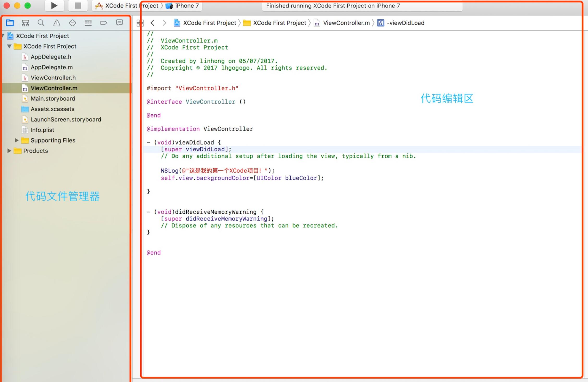This screenshot has height=382, width=588.
Task: Click the ViewController.m breadcrumb in jump bar
Action: [342, 23]
